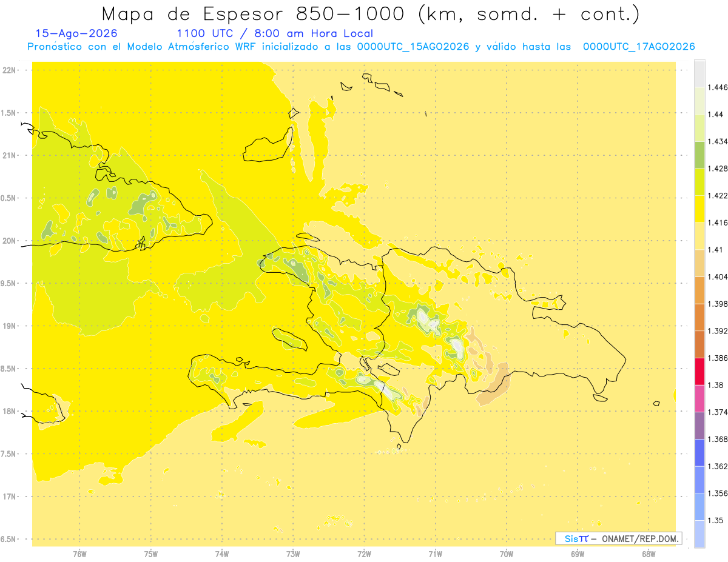Click the legend value '1.446'
Viewport: 728px width, 562px height.
click(x=718, y=87)
